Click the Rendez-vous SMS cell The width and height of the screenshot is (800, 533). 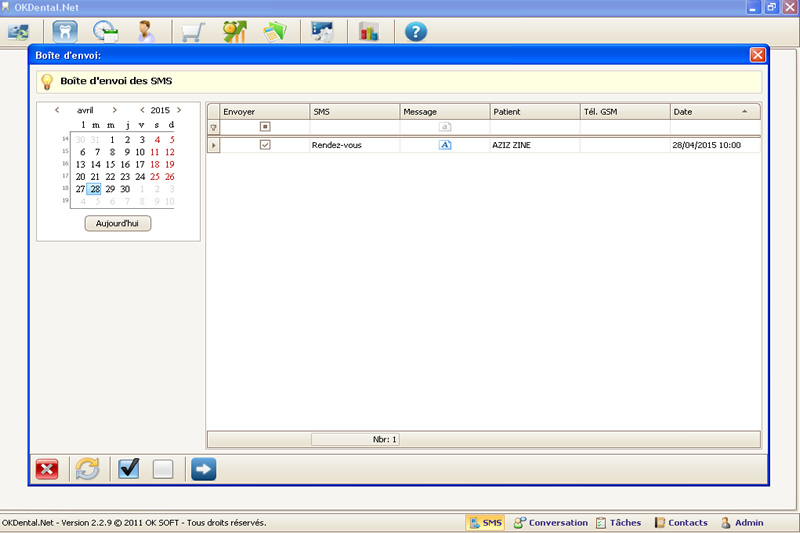355,145
